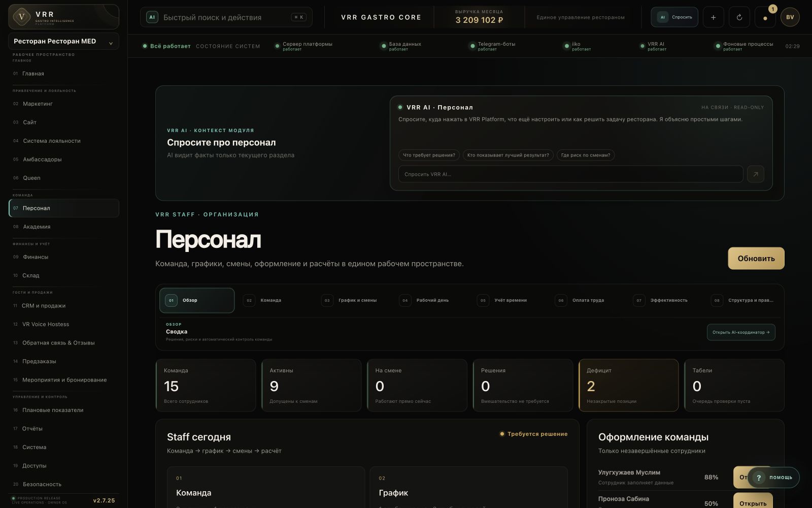Click 'Где риск по сменам?' chip

586,155
